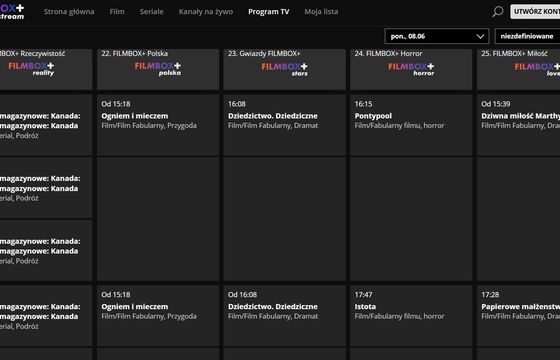Open the Seriale section
Image resolution: width=560 pixels, height=360 pixels.
click(151, 12)
